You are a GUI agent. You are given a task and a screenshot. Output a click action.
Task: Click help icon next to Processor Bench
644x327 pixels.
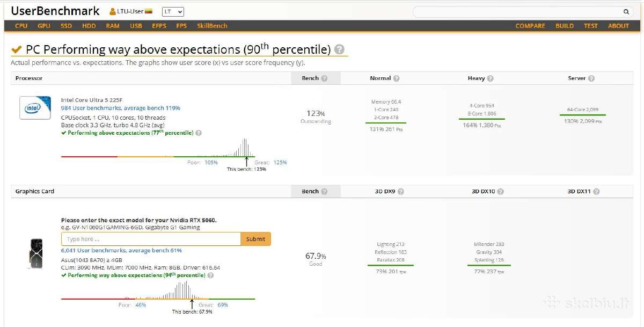coord(324,78)
